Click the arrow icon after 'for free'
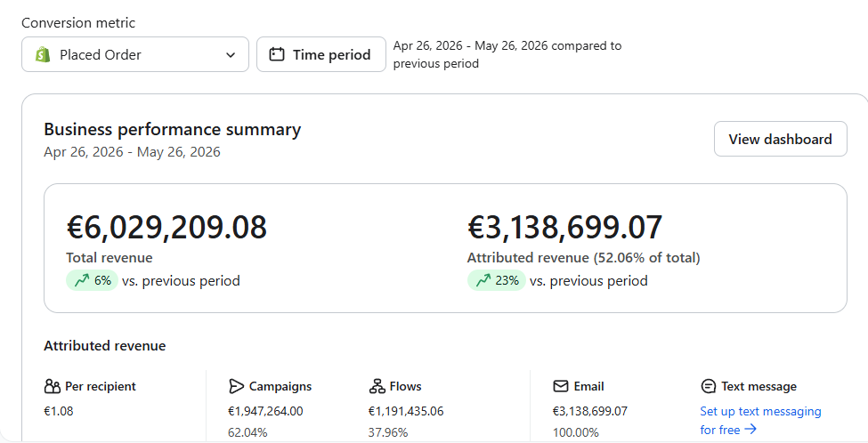The width and height of the screenshot is (868, 443). pyautogui.click(x=750, y=429)
